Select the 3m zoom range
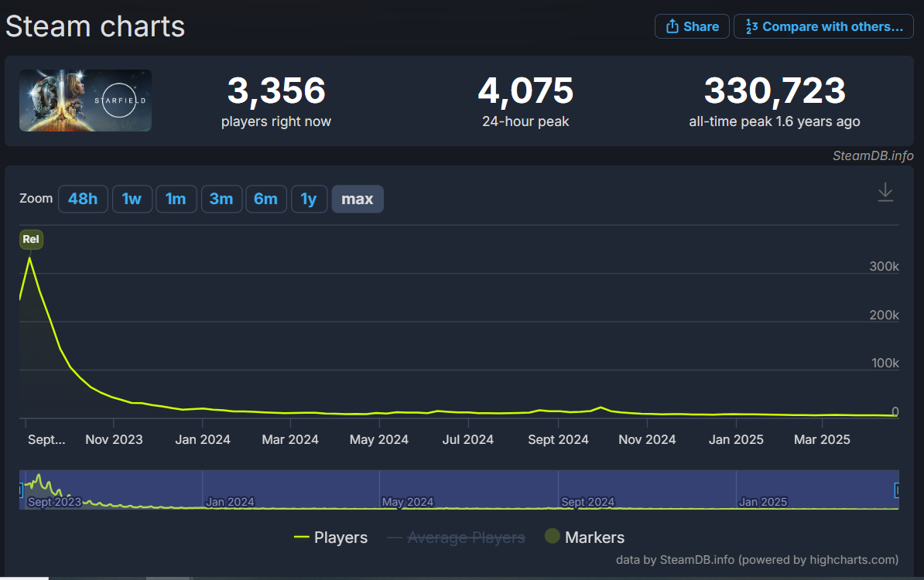The image size is (924, 580). pyautogui.click(x=221, y=199)
